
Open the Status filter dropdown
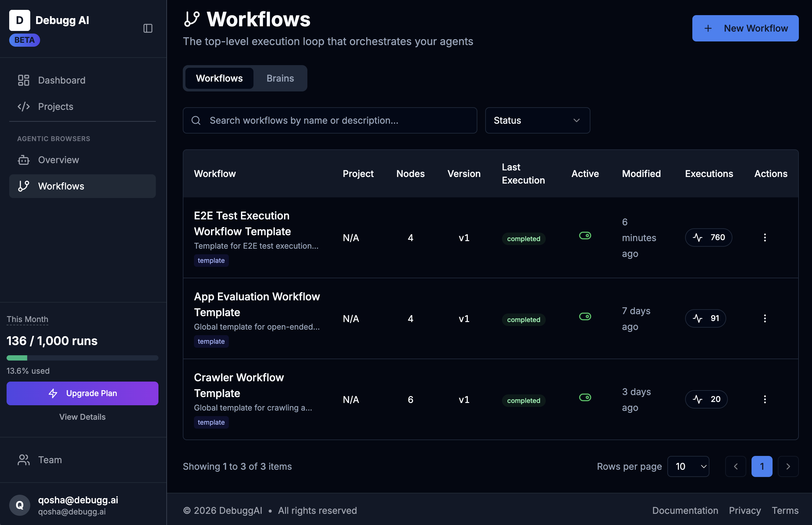tap(537, 120)
